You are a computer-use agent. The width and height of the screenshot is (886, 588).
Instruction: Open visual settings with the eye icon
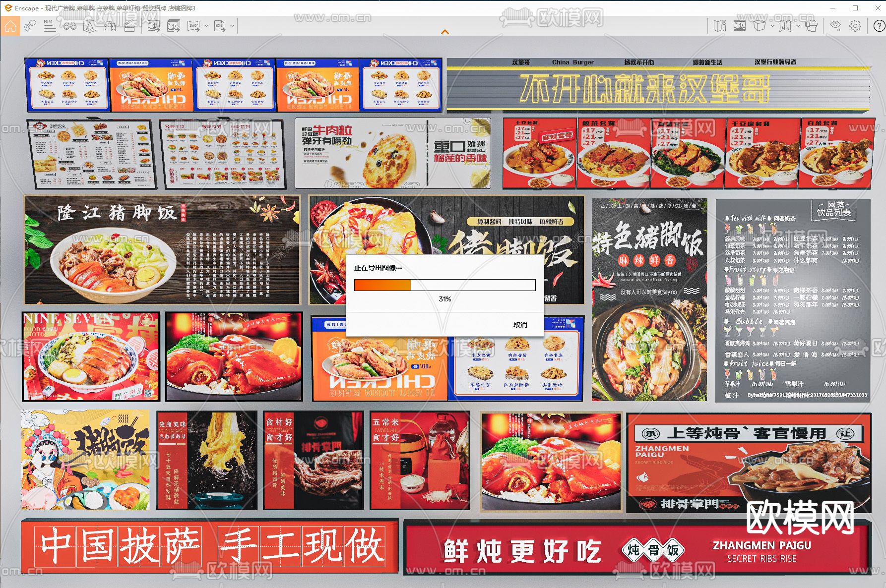835,26
